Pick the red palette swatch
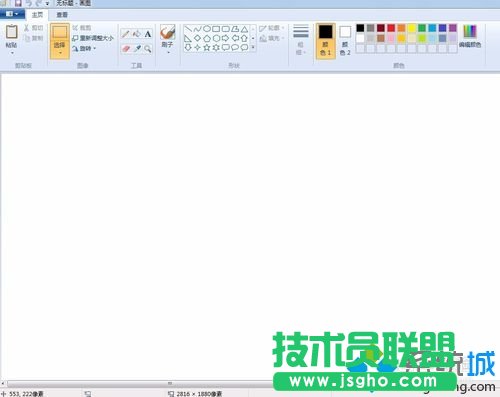The height and width of the screenshot is (397, 500). pyautogui.click(x=391, y=28)
